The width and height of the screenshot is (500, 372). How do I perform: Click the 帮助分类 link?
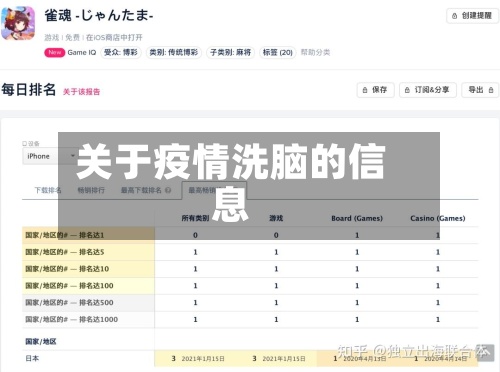tap(315, 52)
